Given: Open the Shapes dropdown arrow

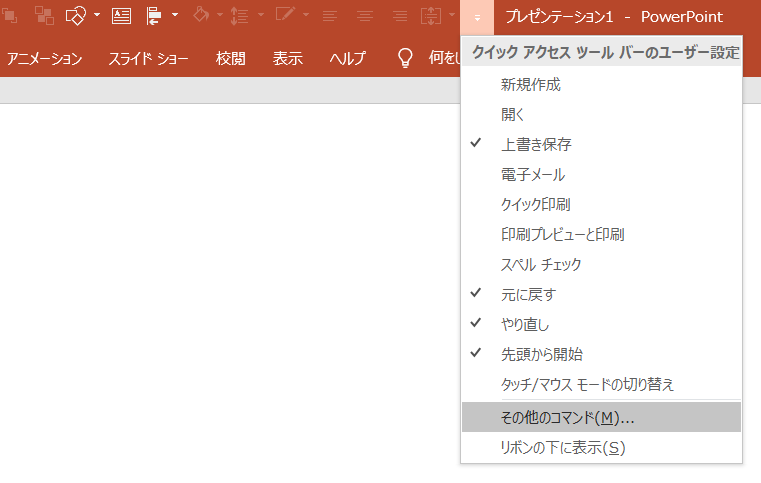Looking at the screenshot, I should click(97, 15).
